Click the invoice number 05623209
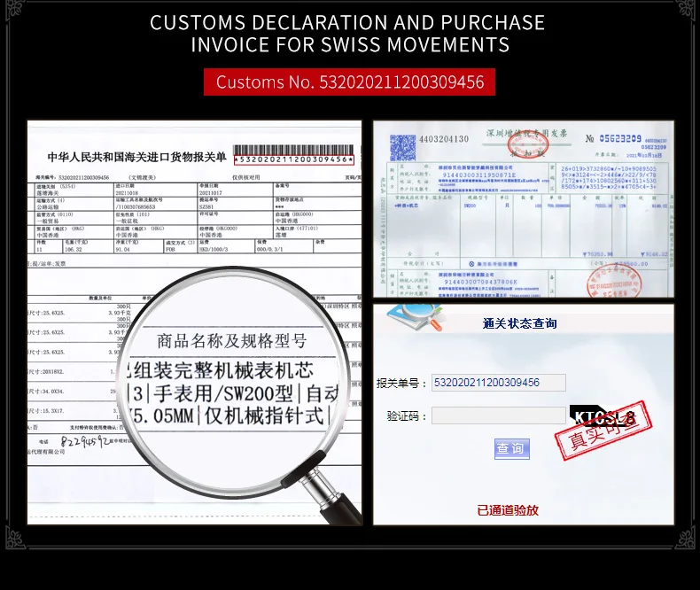This screenshot has height=590, width=700. (619, 138)
